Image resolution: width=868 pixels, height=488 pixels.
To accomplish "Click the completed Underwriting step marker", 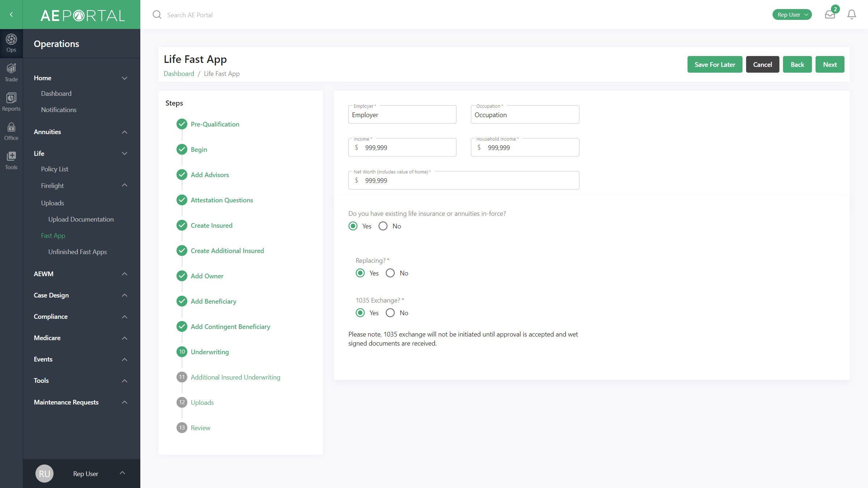I will point(182,351).
